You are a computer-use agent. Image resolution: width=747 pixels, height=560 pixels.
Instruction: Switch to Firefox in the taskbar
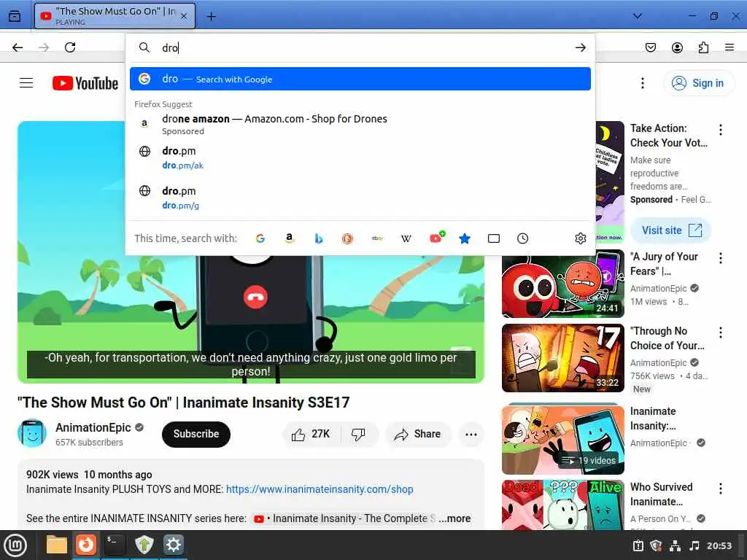pos(86,545)
